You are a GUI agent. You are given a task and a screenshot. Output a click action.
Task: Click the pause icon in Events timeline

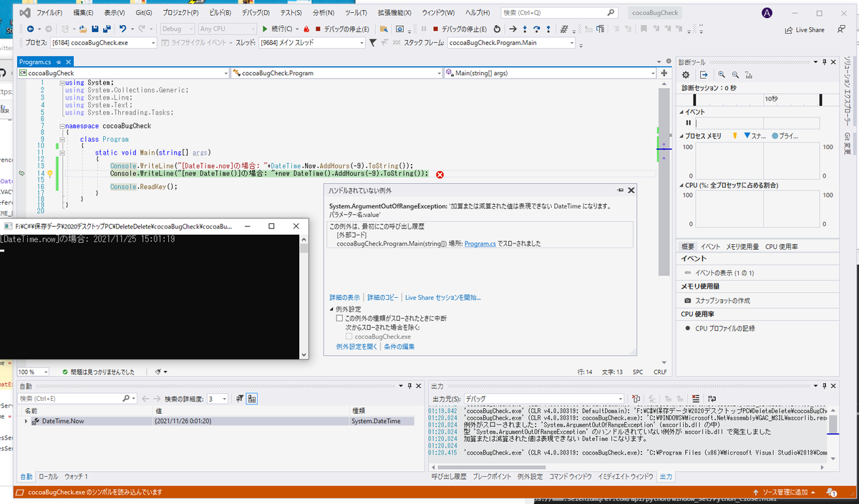pos(689,123)
